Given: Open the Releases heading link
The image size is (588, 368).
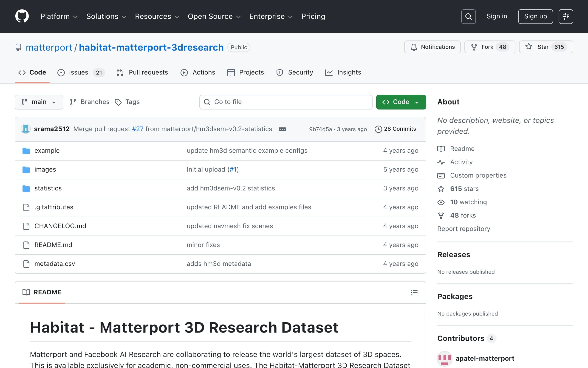Looking at the screenshot, I should (454, 255).
